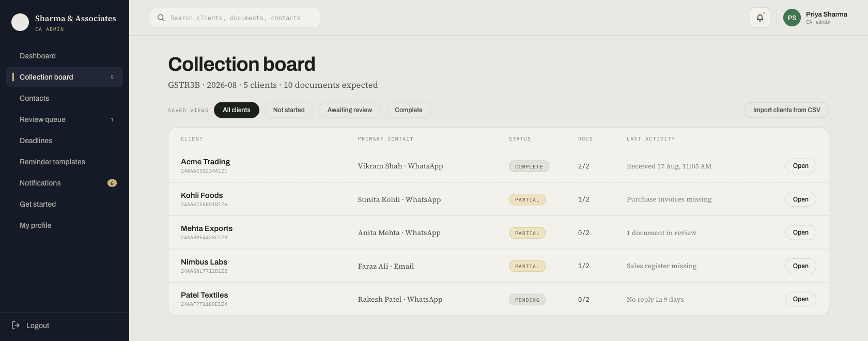Click the CLIENT column header
Viewport: 868px width, 341px height.
(x=192, y=139)
